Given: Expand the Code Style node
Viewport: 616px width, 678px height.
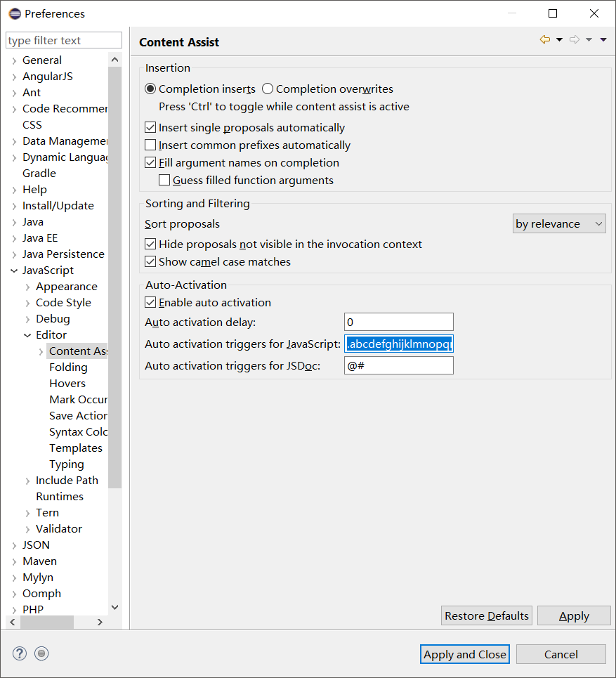Looking at the screenshot, I should pos(27,303).
